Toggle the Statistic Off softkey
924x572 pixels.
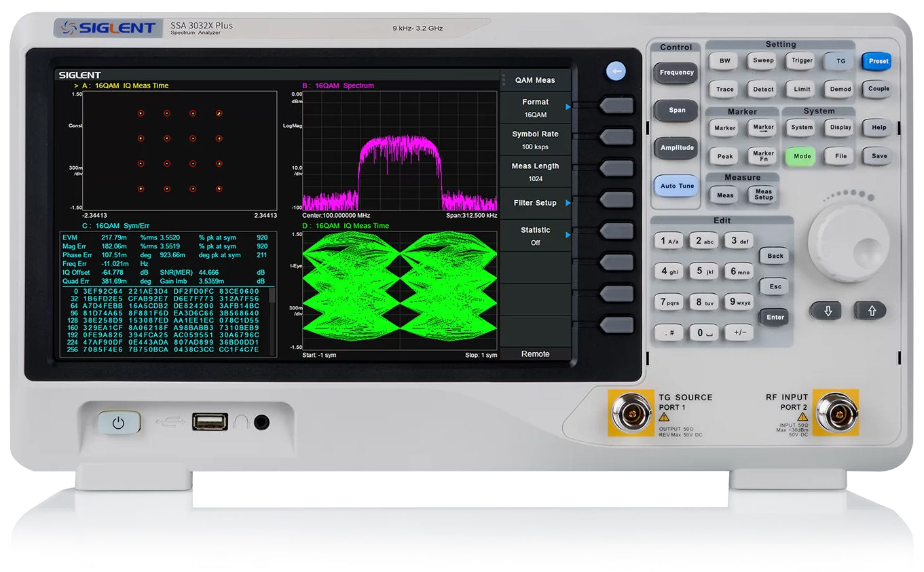536,235
